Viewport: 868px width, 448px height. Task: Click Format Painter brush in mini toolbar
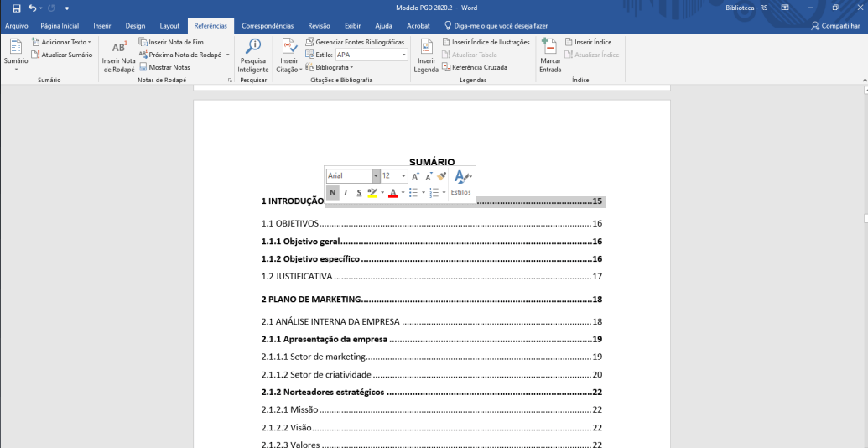point(442,176)
